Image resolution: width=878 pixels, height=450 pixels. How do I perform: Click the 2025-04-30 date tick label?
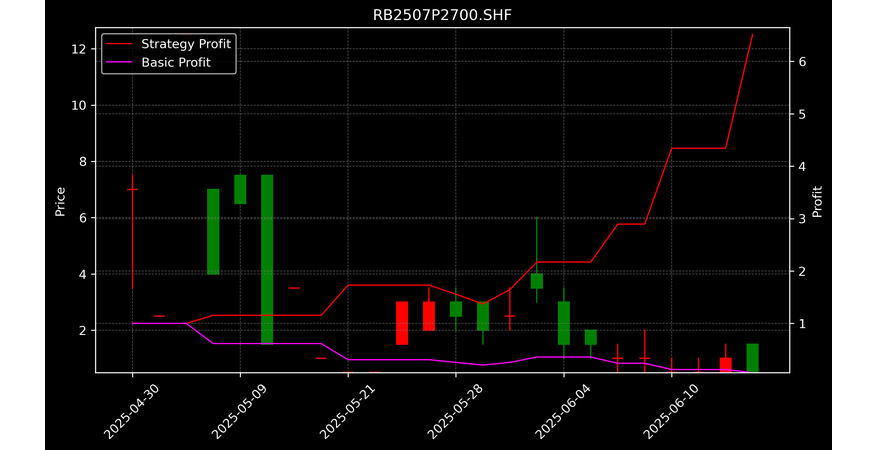pos(132,412)
